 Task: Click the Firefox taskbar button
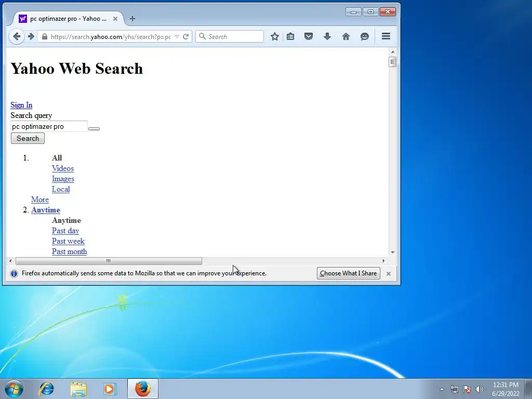pos(143,389)
